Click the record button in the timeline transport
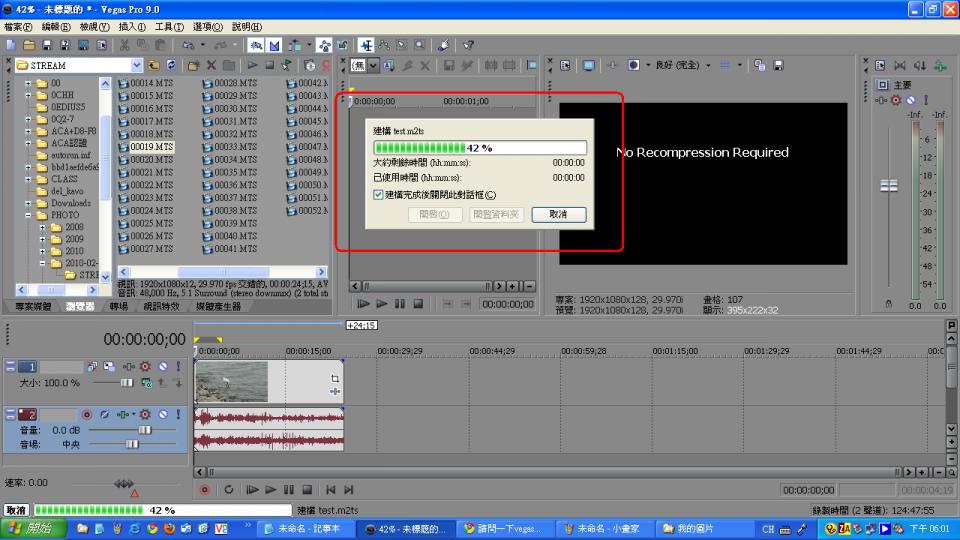960x540 pixels. 205,490
